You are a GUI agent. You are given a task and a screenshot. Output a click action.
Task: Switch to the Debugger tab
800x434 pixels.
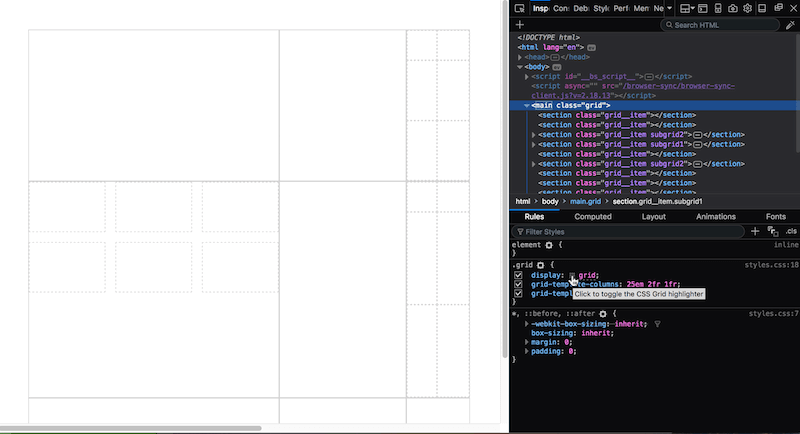[581, 8]
